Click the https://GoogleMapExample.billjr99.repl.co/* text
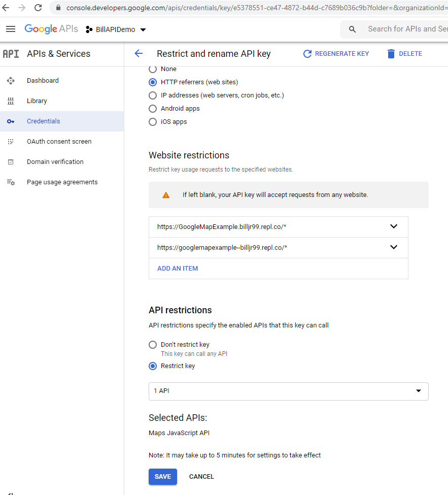The image size is (448, 495). point(222,226)
